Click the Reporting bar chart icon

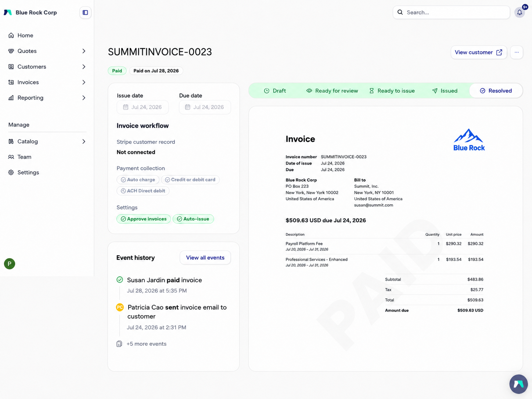[x=11, y=98]
